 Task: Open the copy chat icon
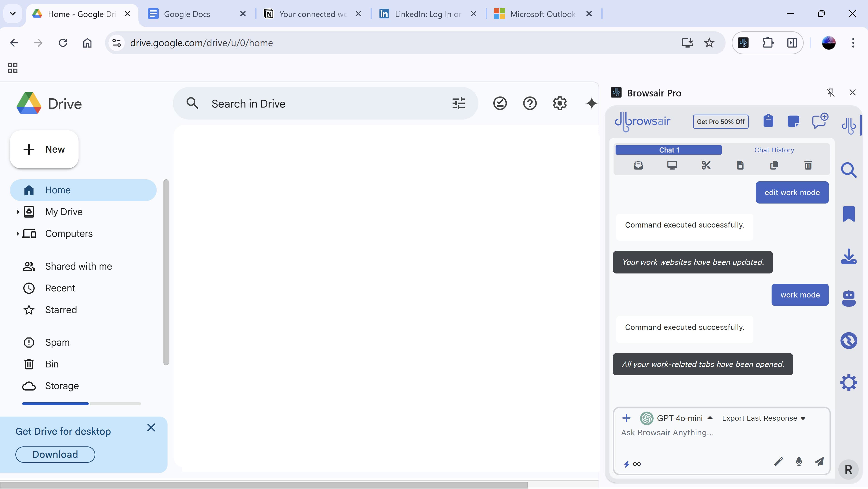[774, 165]
